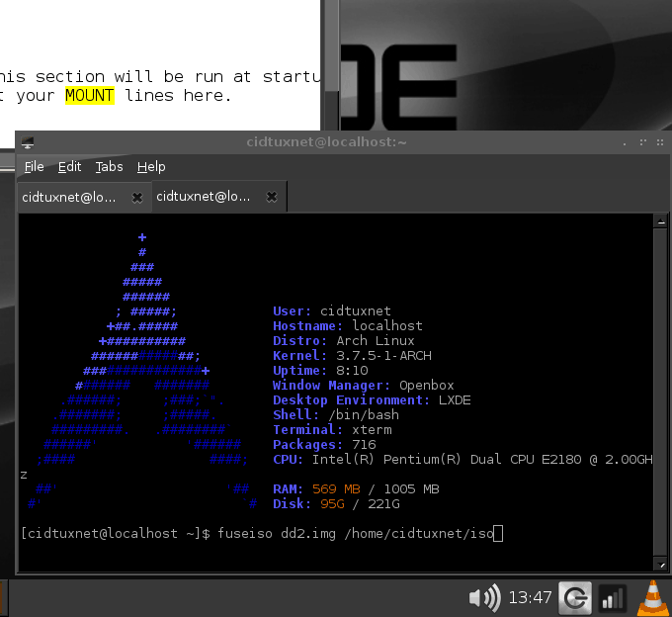Screen dimensions: 672x617
Task: Click the Disk 95G value
Action: pos(333,504)
